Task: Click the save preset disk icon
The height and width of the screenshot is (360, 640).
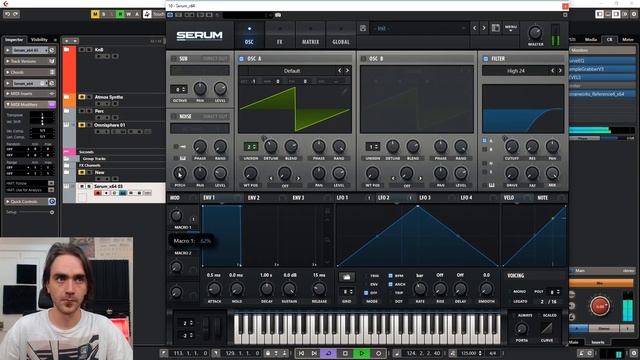Action: (x=363, y=28)
